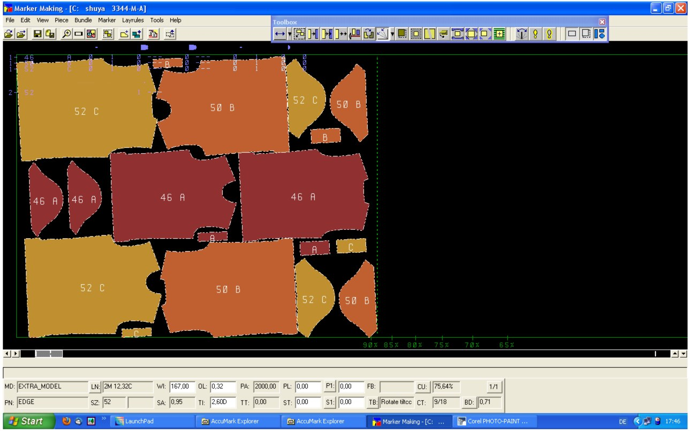Click the Open marker folder icon
690x431 pixels.
pyautogui.click(x=9, y=34)
